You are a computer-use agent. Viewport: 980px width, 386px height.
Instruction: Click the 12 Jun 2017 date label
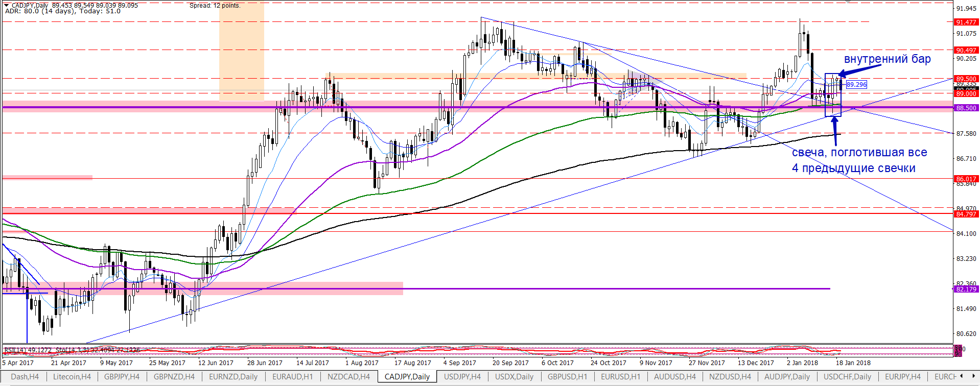(216, 363)
